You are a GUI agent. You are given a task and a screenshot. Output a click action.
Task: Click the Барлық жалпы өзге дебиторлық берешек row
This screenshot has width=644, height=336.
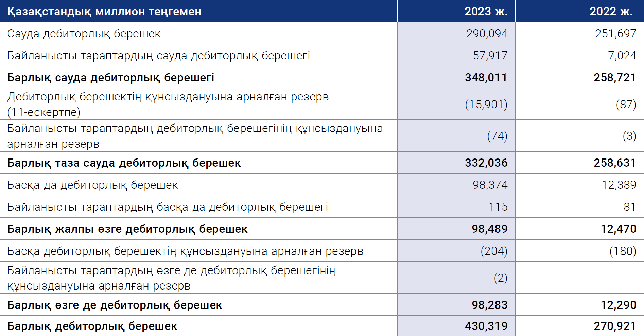pos(127,229)
